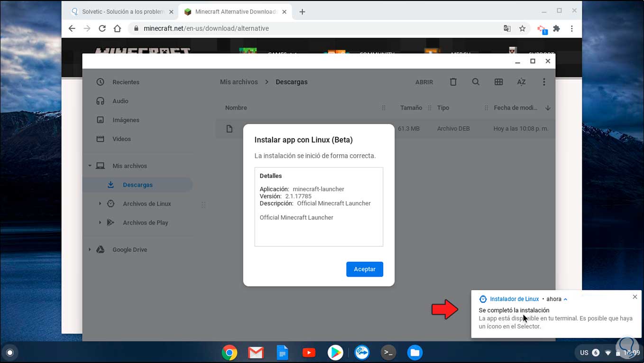Open the Files app three-dot menu
This screenshot has width=644, height=363.
pyautogui.click(x=544, y=82)
